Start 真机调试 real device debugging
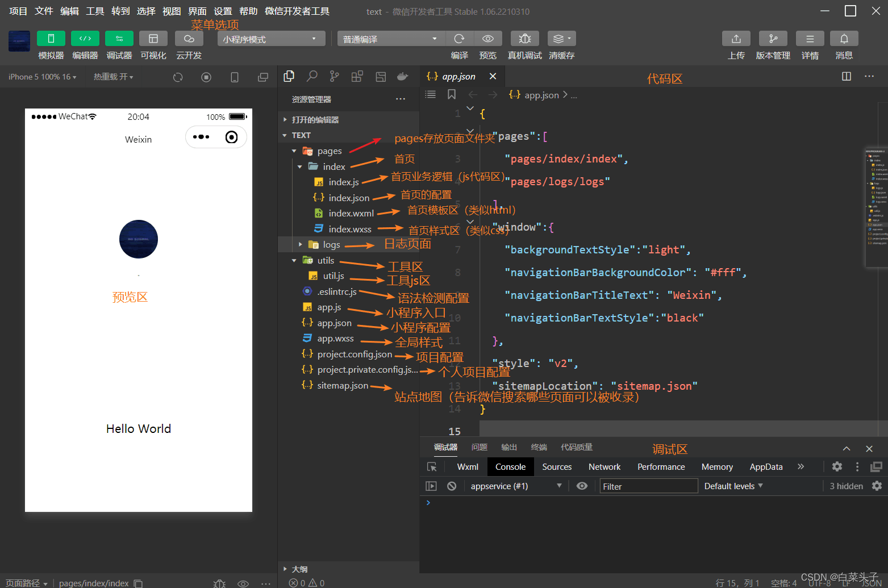 tap(525, 39)
